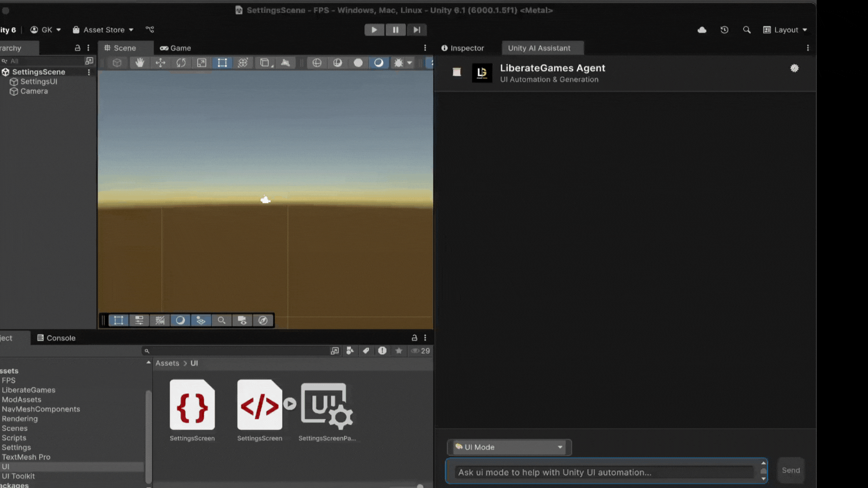Open the UI Mode dropdown
The height and width of the screenshot is (488, 868).
509,447
